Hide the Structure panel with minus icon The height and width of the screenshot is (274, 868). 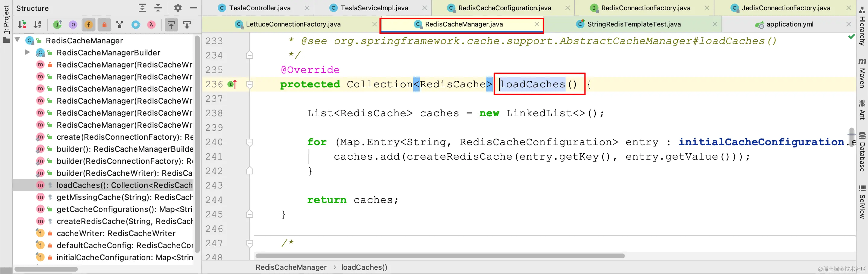(x=193, y=8)
